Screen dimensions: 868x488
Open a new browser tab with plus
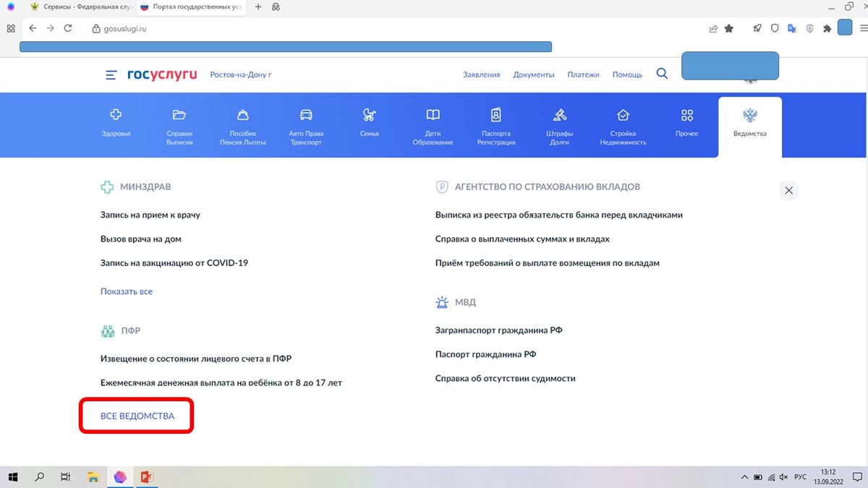tap(258, 7)
